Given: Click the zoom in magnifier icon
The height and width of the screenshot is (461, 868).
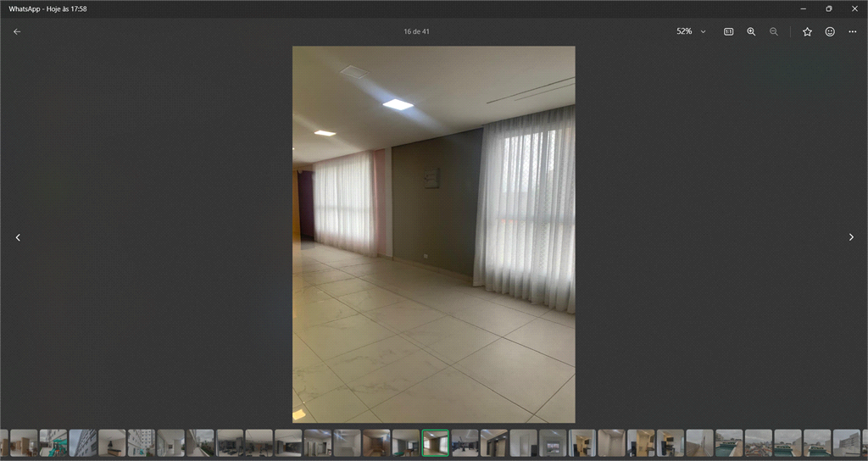Looking at the screenshot, I should tap(751, 31).
